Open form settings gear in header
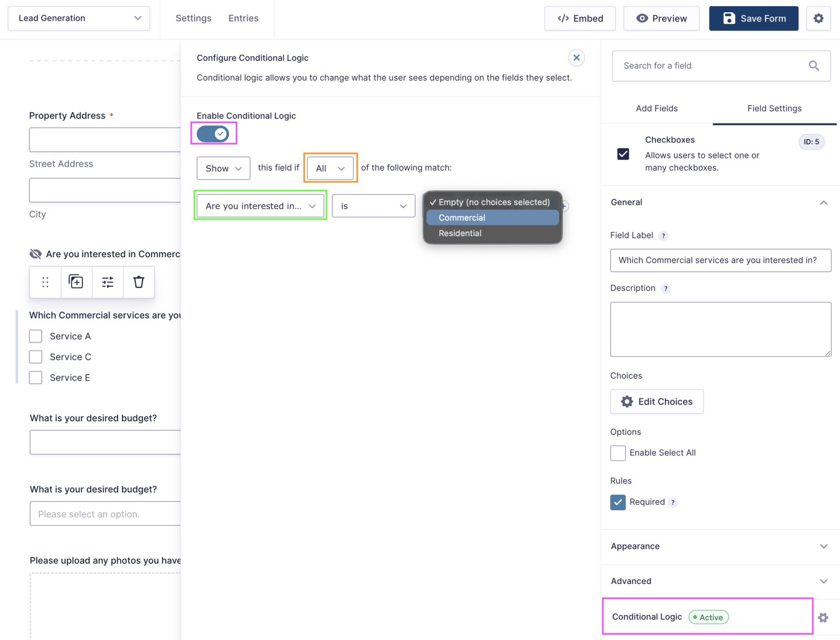This screenshot has height=640, width=840. coord(818,18)
